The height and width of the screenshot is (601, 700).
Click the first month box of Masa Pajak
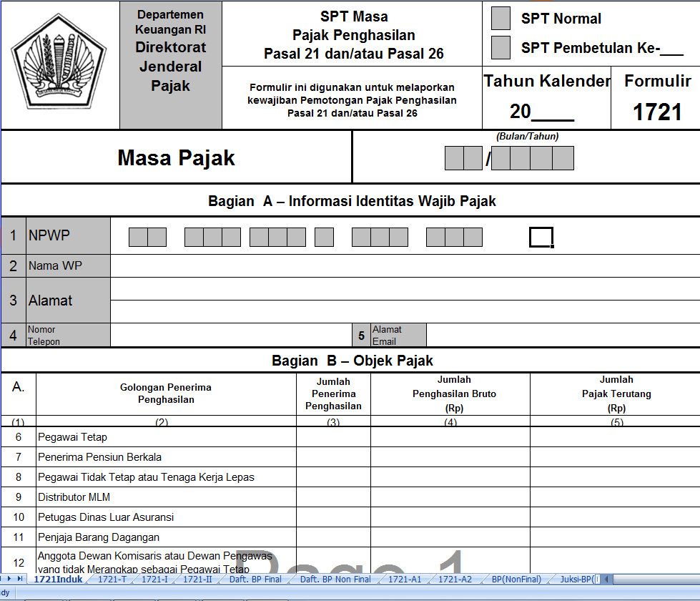pyautogui.click(x=454, y=158)
